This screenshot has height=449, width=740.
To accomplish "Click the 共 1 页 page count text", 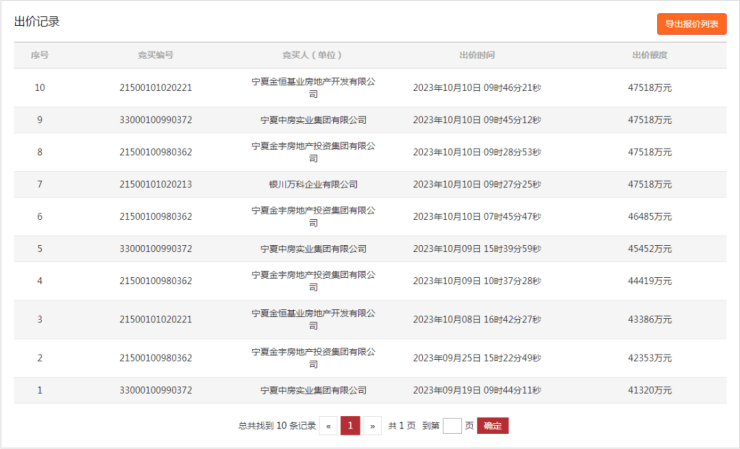I will tap(402, 426).
